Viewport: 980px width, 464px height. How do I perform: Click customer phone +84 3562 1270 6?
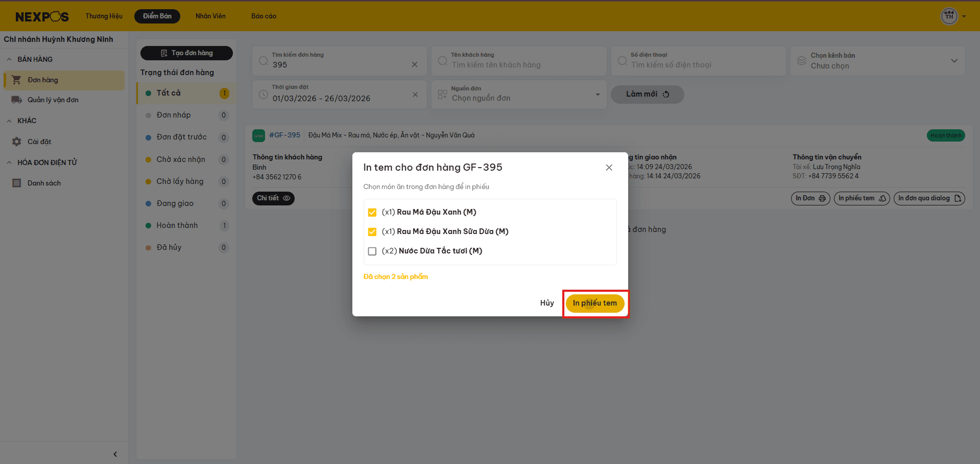point(277,177)
